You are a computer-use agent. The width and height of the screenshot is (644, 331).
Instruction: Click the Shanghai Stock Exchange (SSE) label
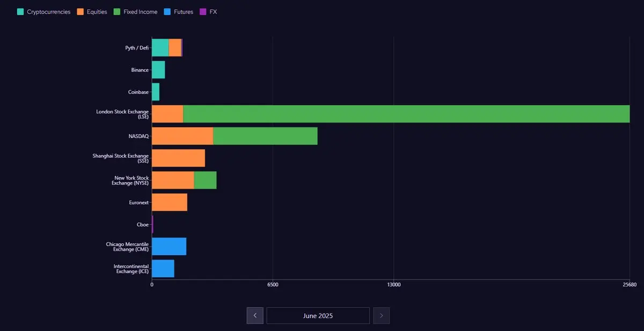(121, 158)
